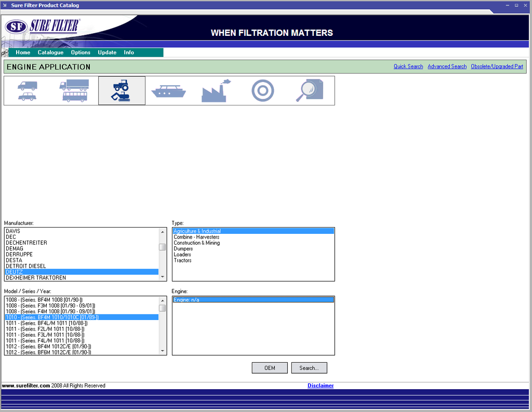
Task: Select model 1008 Series F4M 1008
Action: (x=82, y=312)
